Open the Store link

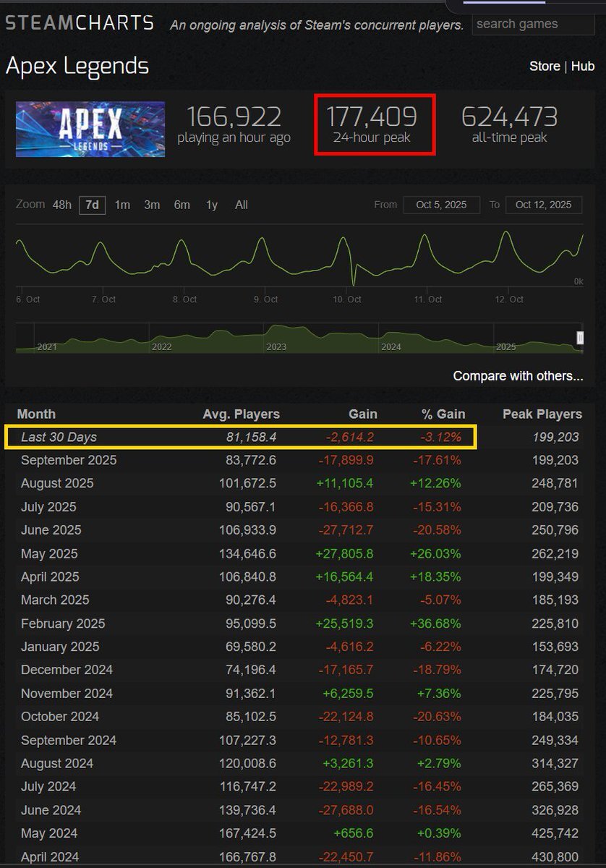pyautogui.click(x=545, y=66)
